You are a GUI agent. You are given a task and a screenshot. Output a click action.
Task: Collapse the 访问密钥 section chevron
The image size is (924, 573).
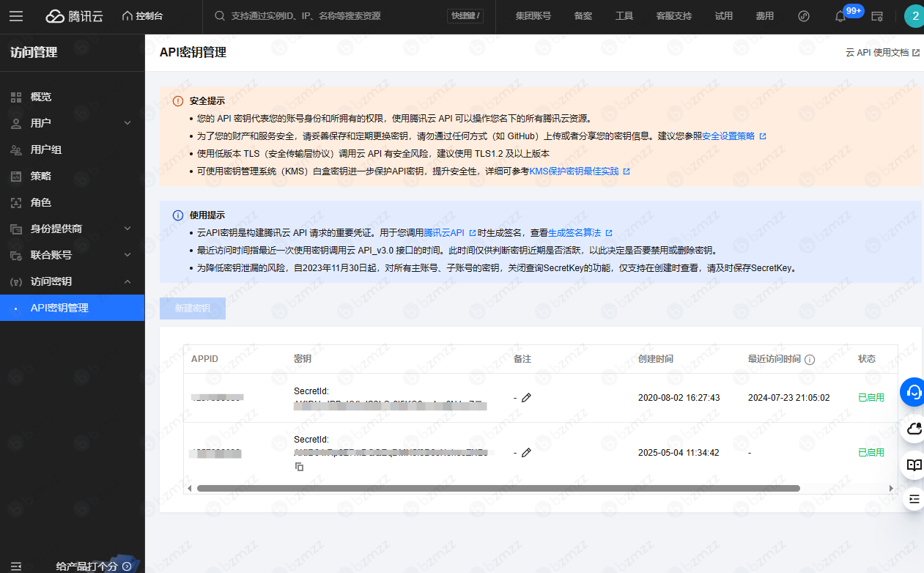tap(127, 281)
